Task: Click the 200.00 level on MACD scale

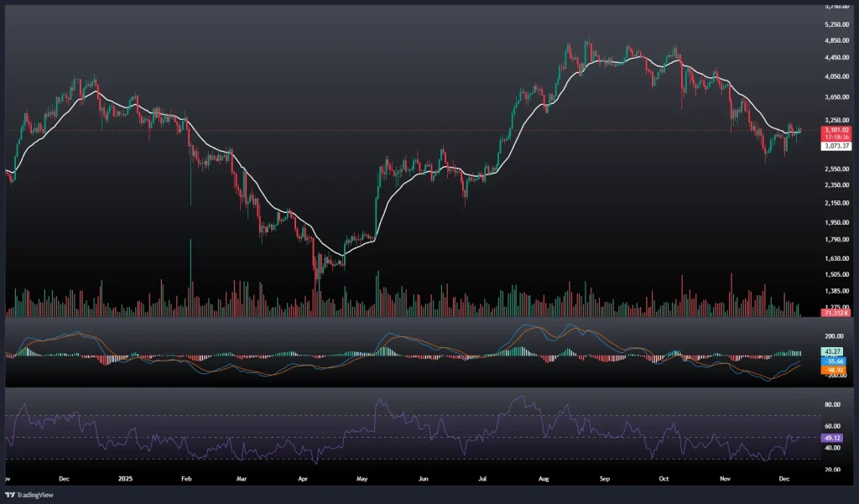Action: (836, 335)
